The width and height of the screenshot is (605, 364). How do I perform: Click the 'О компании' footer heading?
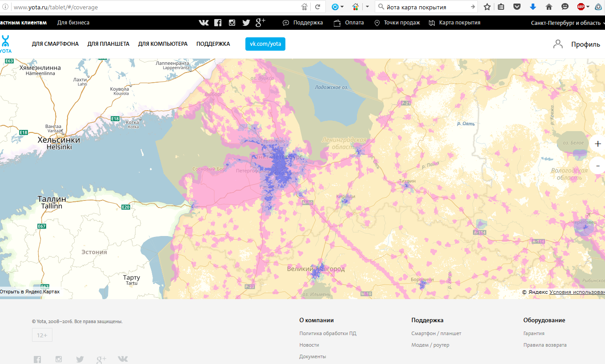coord(317,320)
